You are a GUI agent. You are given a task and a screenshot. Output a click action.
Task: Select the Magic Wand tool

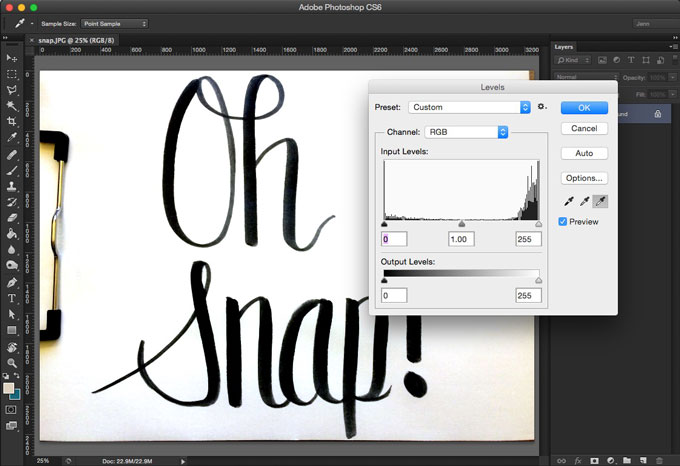(12, 106)
